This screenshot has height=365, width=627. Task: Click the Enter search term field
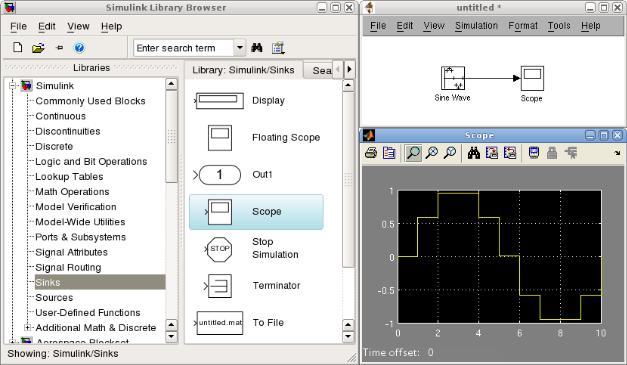click(x=184, y=48)
